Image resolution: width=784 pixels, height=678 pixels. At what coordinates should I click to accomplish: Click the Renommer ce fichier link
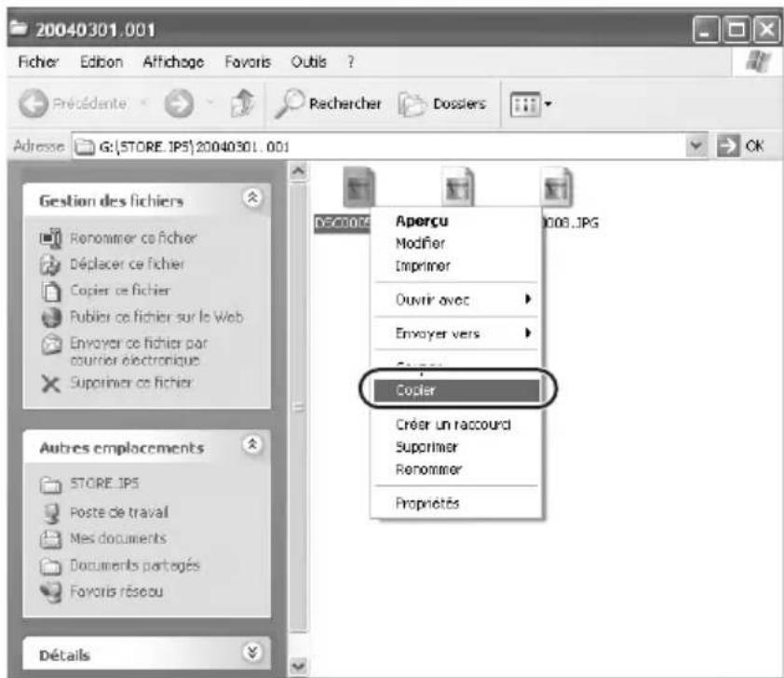pos(133,238)
